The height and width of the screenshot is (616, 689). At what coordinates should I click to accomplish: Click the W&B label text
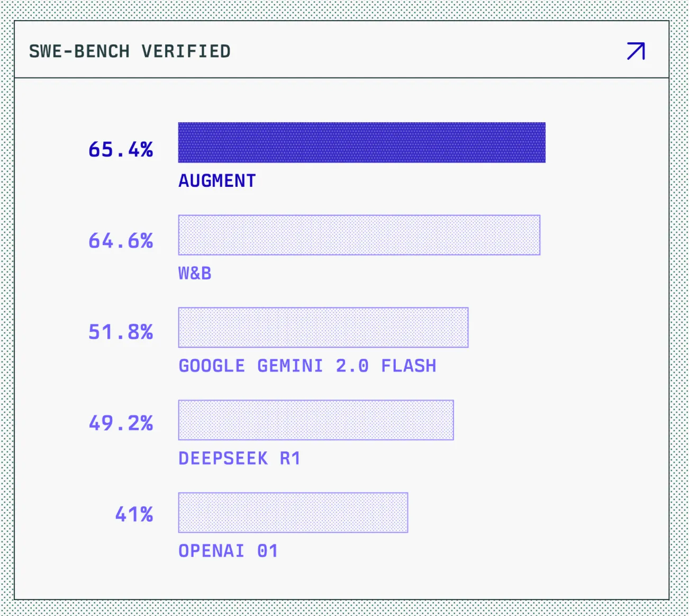pos(195,274)
